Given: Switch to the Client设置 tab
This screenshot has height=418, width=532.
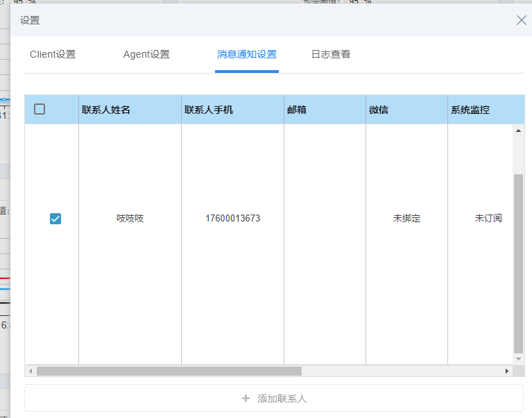Looking at the screenshot, I should (53, 54).
